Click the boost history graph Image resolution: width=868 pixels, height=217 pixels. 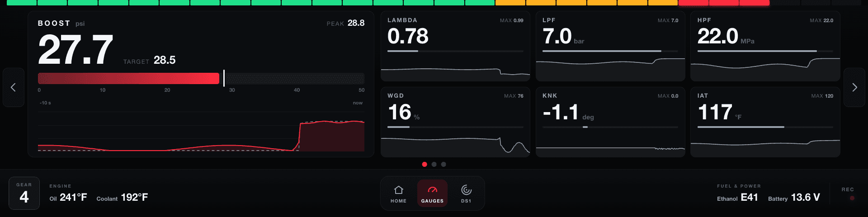tap(201, 131)
